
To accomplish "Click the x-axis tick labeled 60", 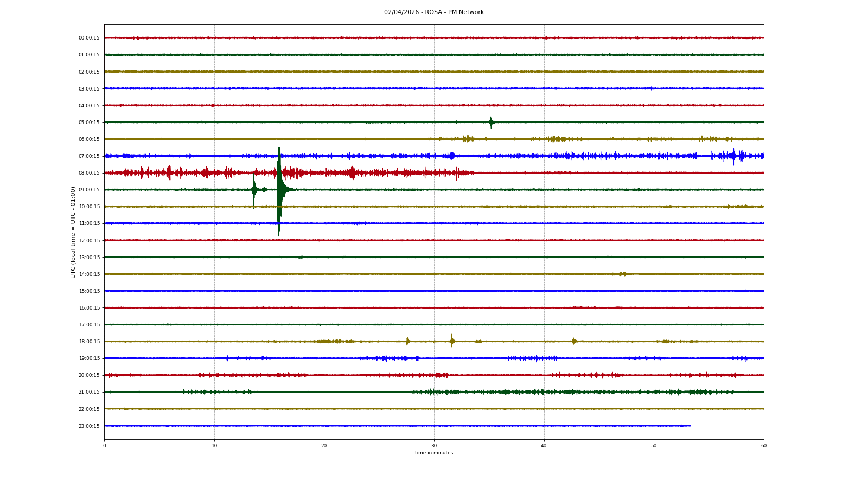I will pos(763,446).
